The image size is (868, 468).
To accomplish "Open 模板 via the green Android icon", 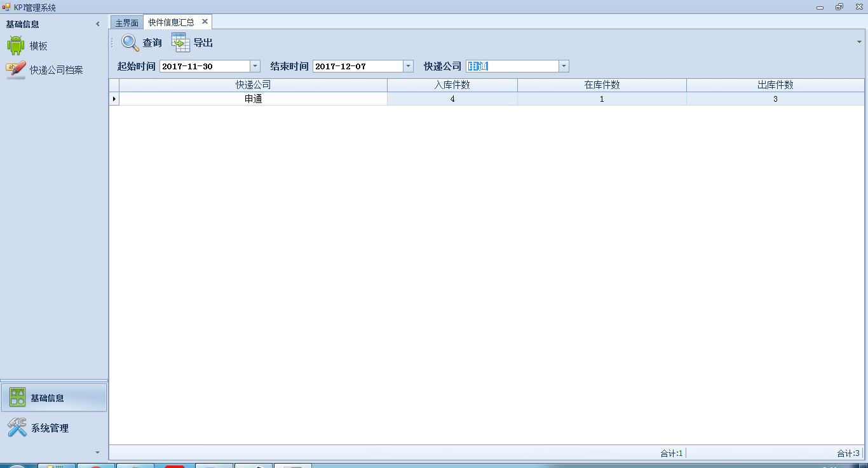I will click(16, 46).
